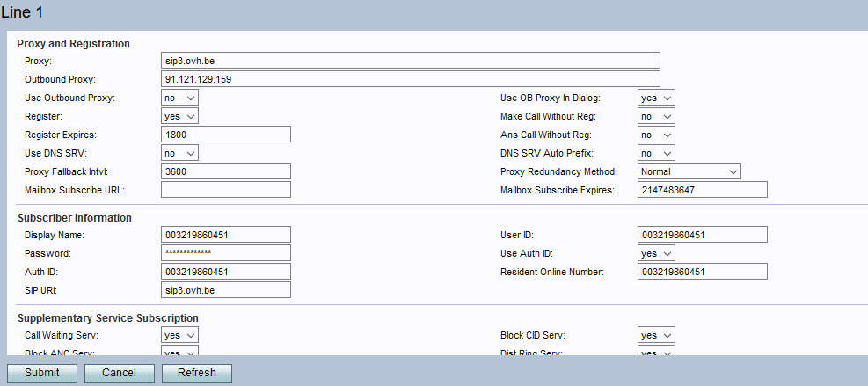Open the Call Waiting Serv dropdown
Image resolution: width=868 pixels, height=386 pixels.
(180, 335)
